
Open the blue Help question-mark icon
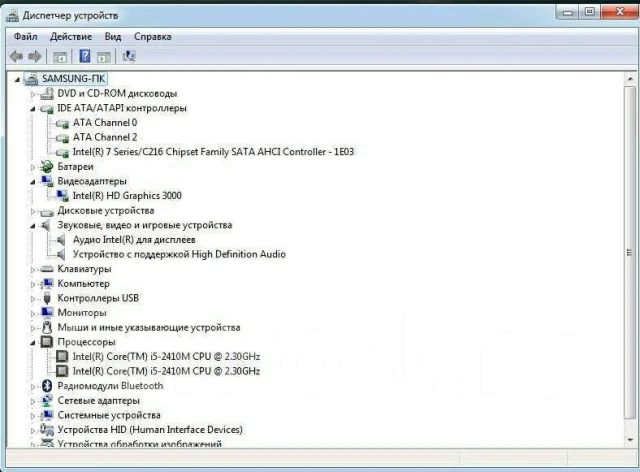coord(84,56)
